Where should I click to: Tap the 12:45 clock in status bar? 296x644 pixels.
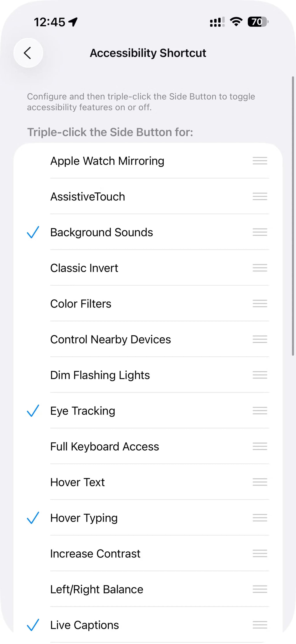[49, 22]
